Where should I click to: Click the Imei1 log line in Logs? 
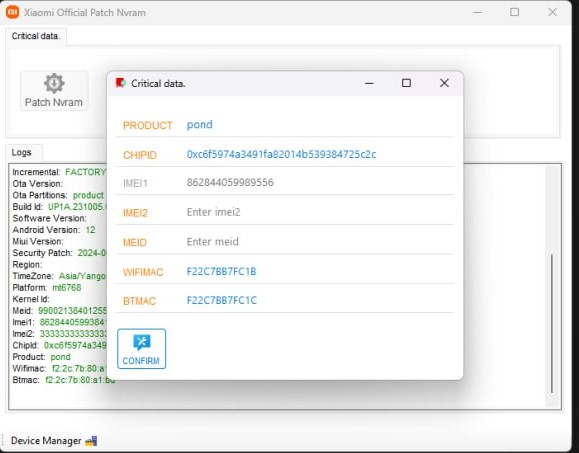click(x=59, y=322)
